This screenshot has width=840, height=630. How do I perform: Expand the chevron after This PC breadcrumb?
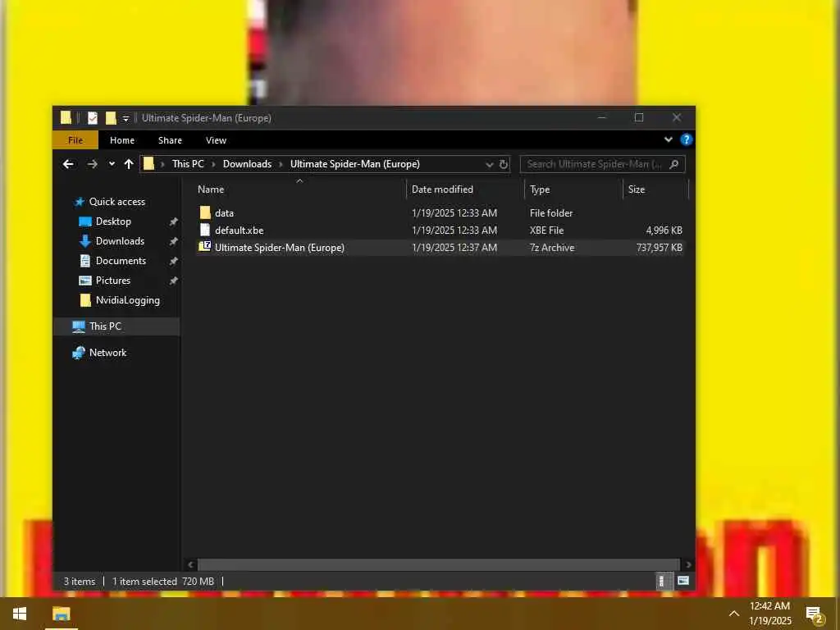click(213, 164)
